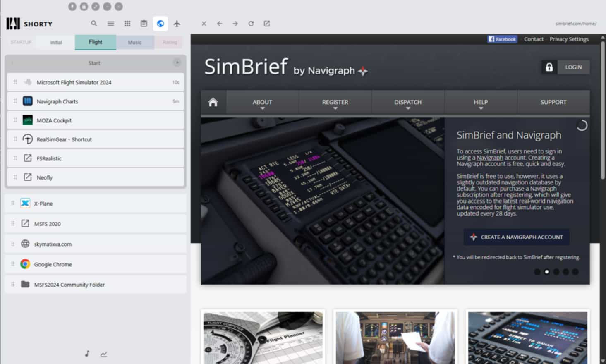Click the simbrief.com/home/ address text
The height and width of the screenshot is (364, 606).
576,24
